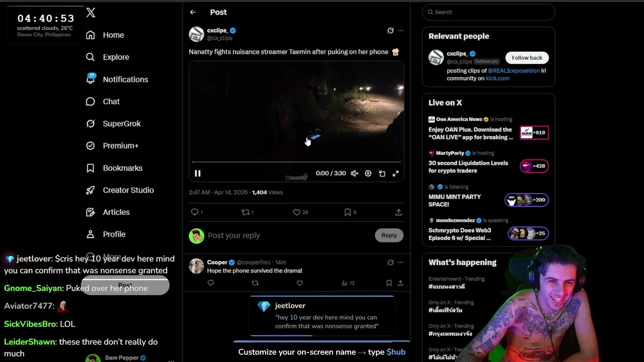Open Explore from the sidebar
This screenshot has width=644, height=362.
[108, 57]
